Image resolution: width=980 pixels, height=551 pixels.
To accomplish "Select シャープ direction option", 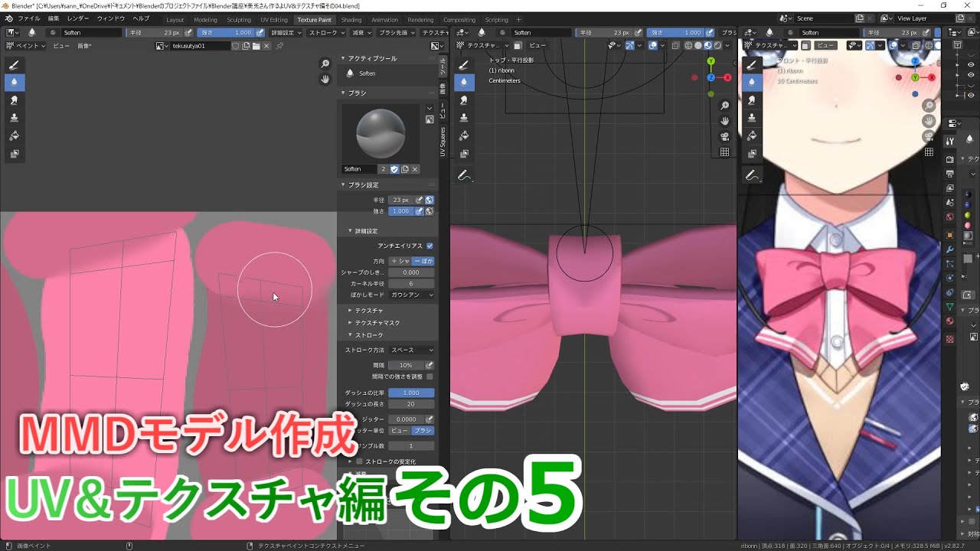I will click(x=400, y=261).
